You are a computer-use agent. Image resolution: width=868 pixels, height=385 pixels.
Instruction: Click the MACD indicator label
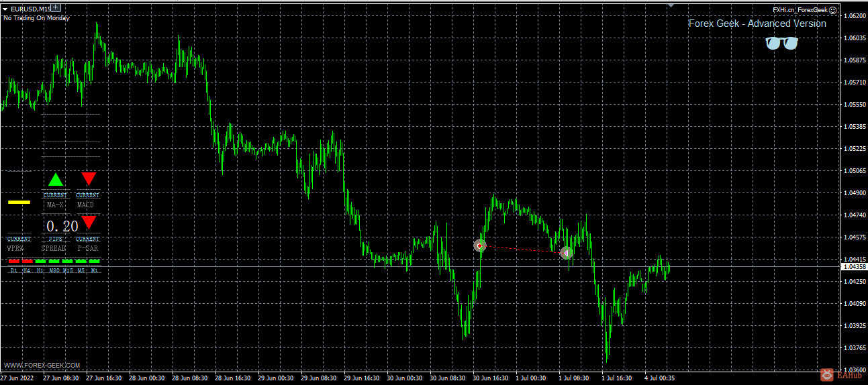coord(85,205)
